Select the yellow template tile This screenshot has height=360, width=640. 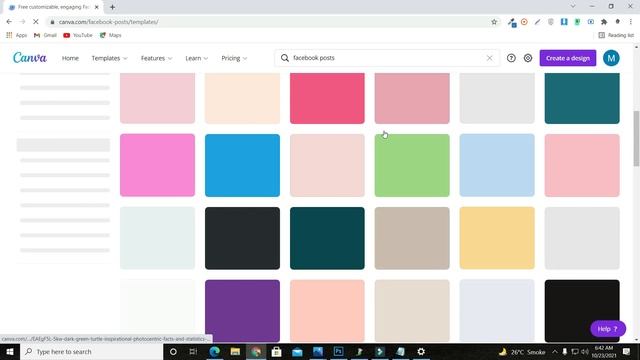click(x=497, y=238)
